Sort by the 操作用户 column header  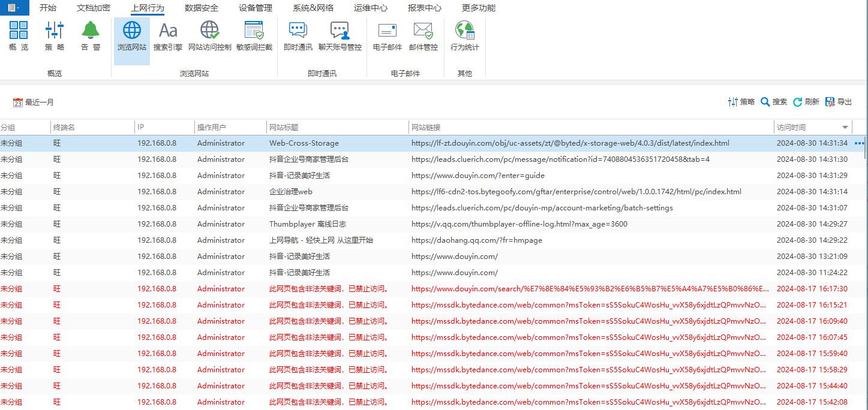pos(231,128)
